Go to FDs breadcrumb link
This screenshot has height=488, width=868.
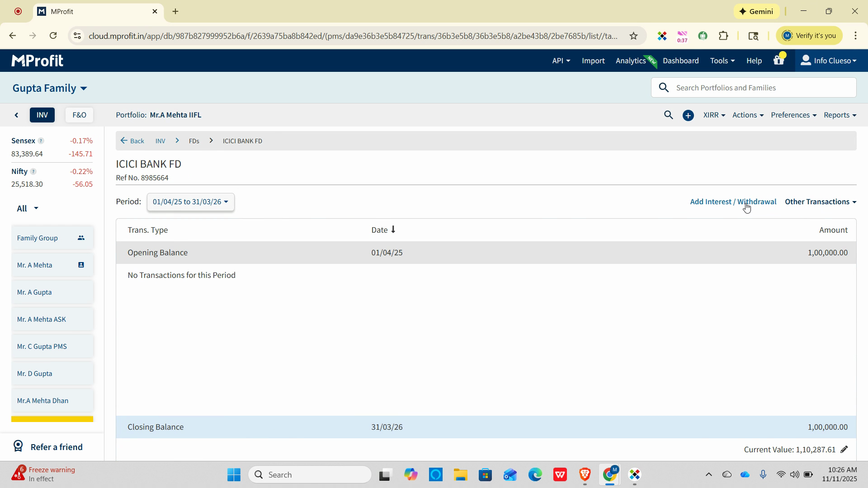pos(194,141)
